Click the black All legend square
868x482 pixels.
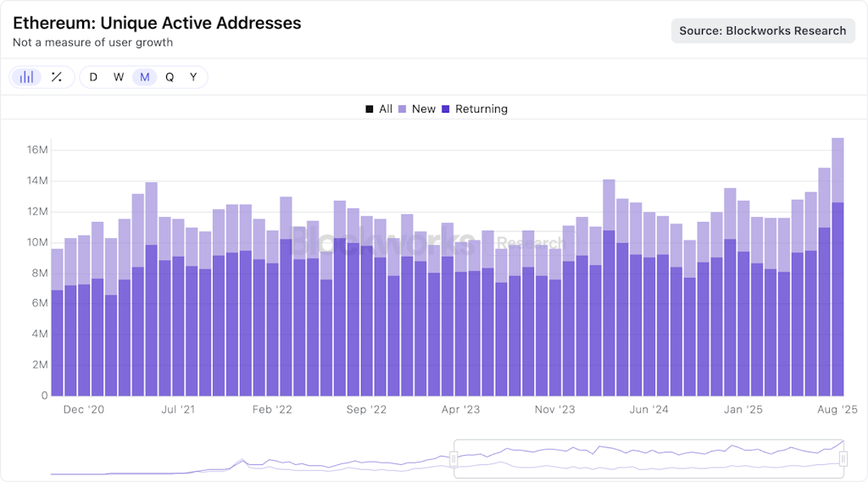point(370,109)
